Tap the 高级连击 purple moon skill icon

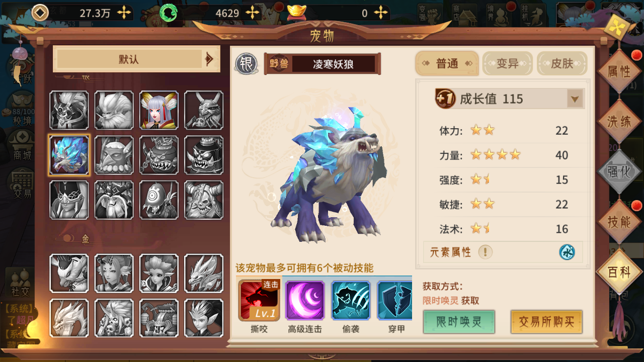305,300
